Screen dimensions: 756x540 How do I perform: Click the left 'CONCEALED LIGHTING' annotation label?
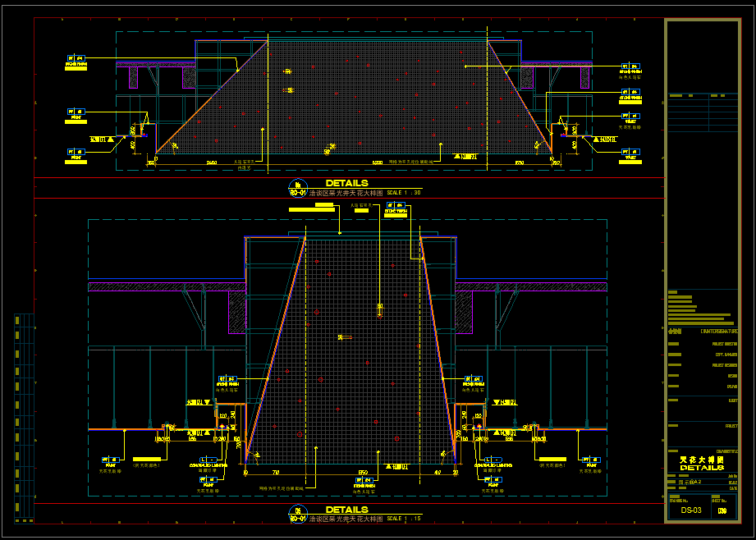208,465
